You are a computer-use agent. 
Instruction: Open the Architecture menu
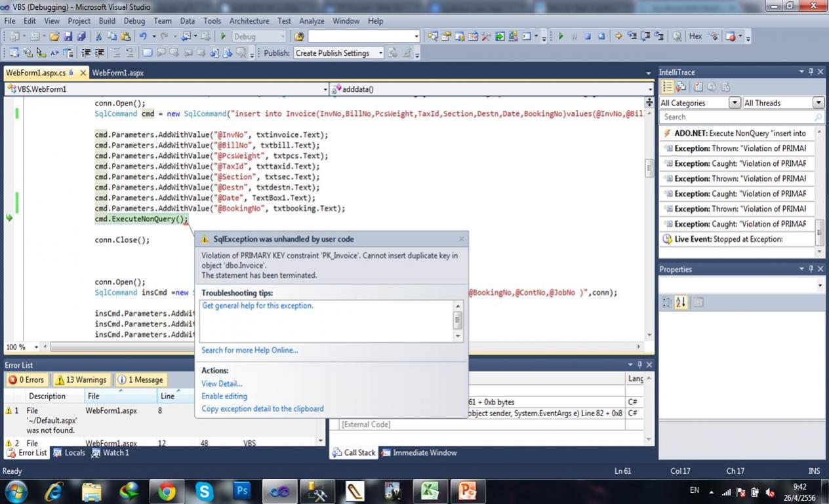point(249,21)
